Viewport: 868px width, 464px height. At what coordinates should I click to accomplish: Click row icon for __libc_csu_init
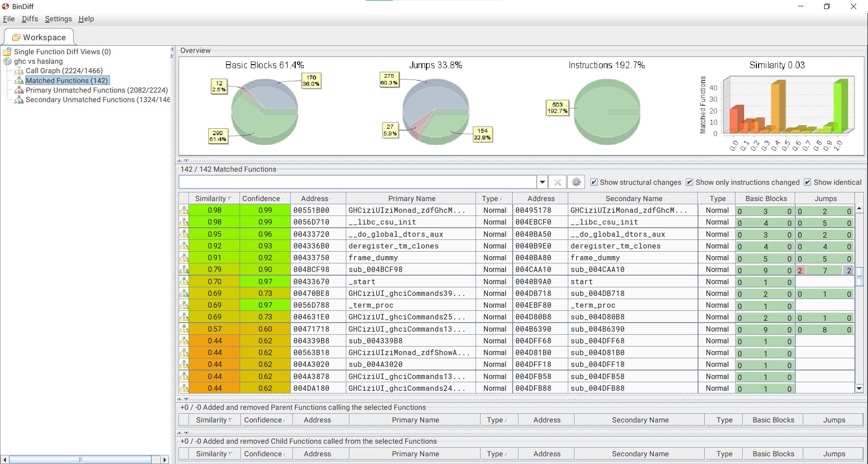point(184,222)
